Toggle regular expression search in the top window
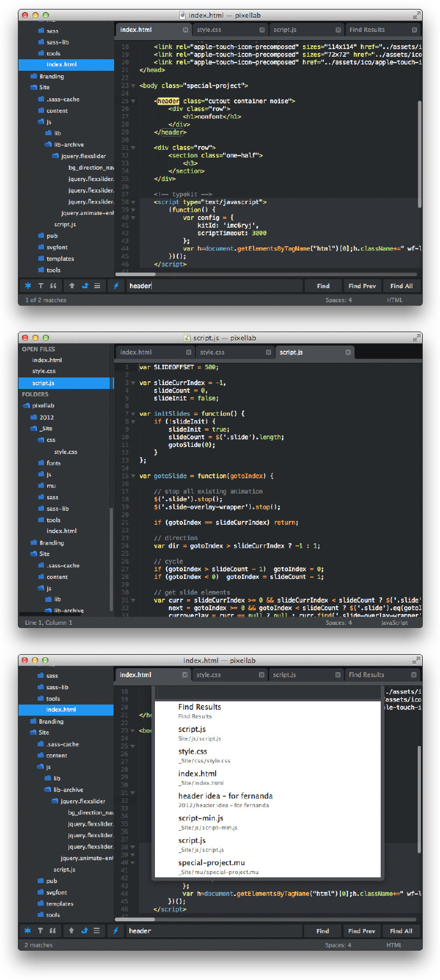This screenshot has width=440, height=980. 27,286
